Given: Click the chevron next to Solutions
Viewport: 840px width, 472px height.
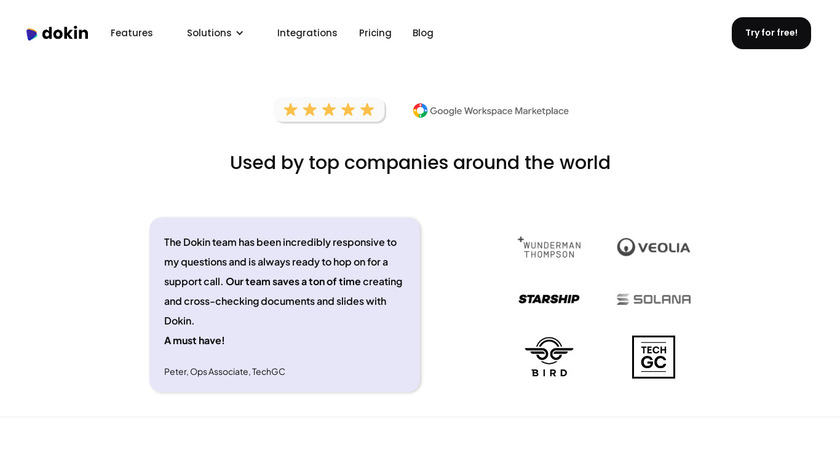Looking at the screenshot, I should click(x=240, y=33).
